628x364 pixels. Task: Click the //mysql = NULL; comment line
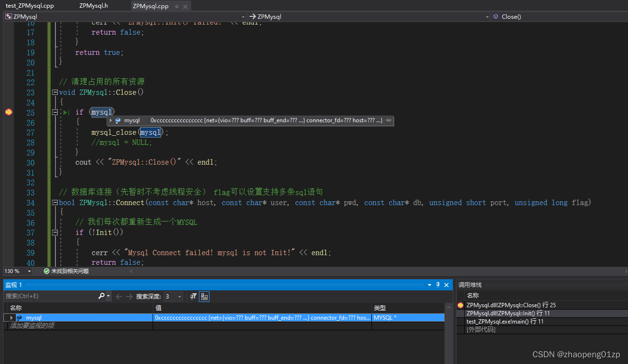pyautogui.click(x=122, y=143)
